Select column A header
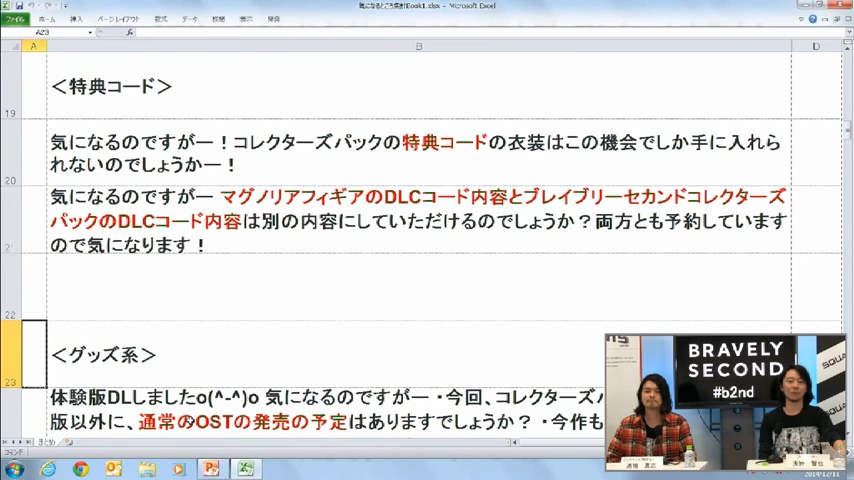 point(34,46)
